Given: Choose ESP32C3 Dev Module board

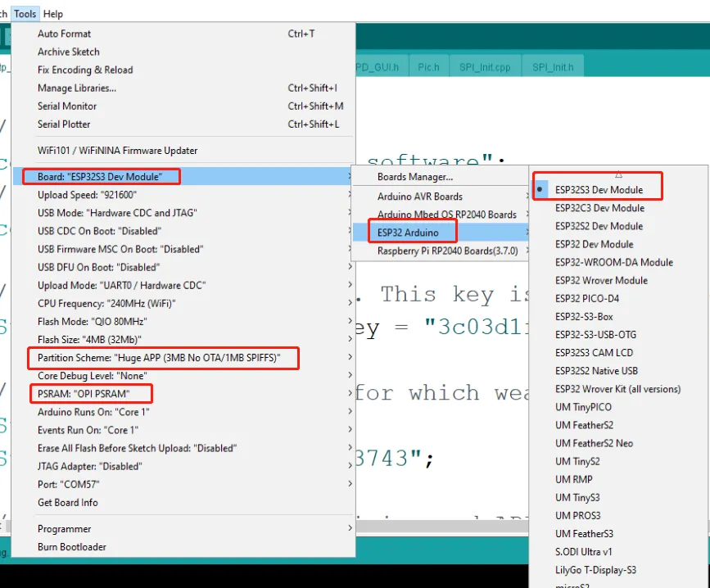Looking at the screenshot, I should pos(599,208).
